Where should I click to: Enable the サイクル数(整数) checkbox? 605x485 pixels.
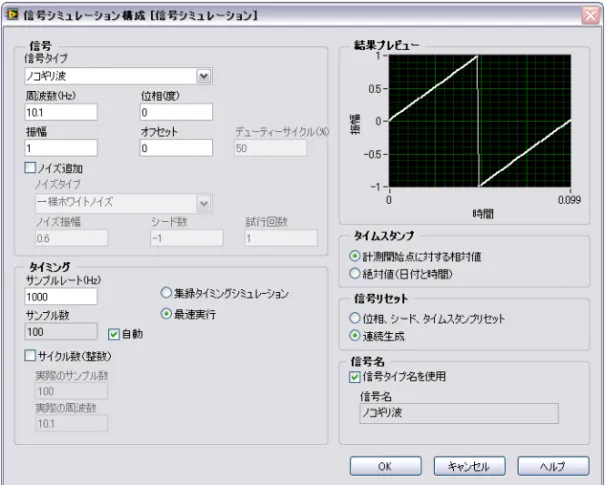click(30, 355)
